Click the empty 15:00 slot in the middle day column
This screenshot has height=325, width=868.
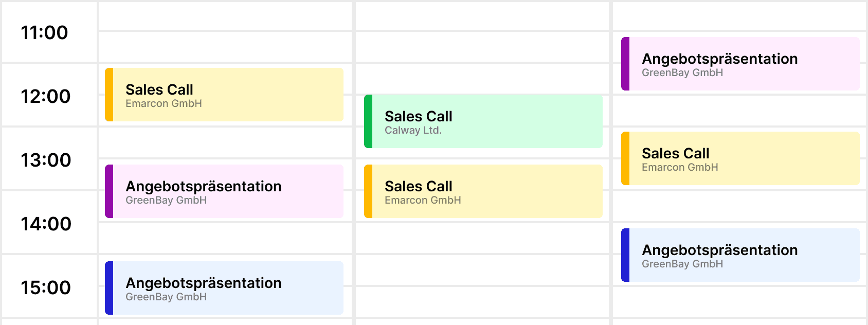482,269
